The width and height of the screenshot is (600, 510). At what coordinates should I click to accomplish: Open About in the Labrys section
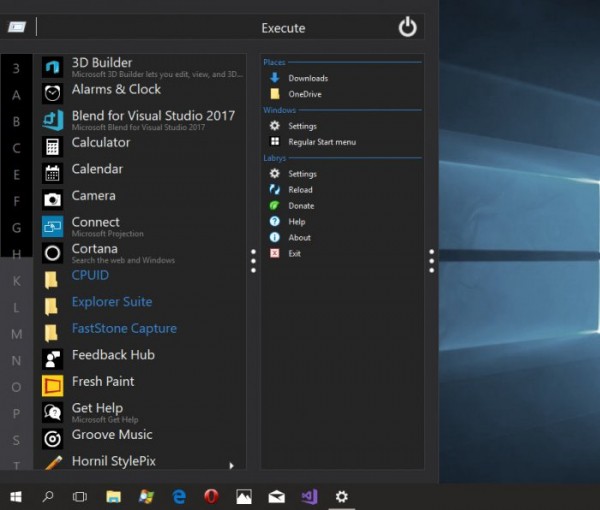tap(299, 238)
